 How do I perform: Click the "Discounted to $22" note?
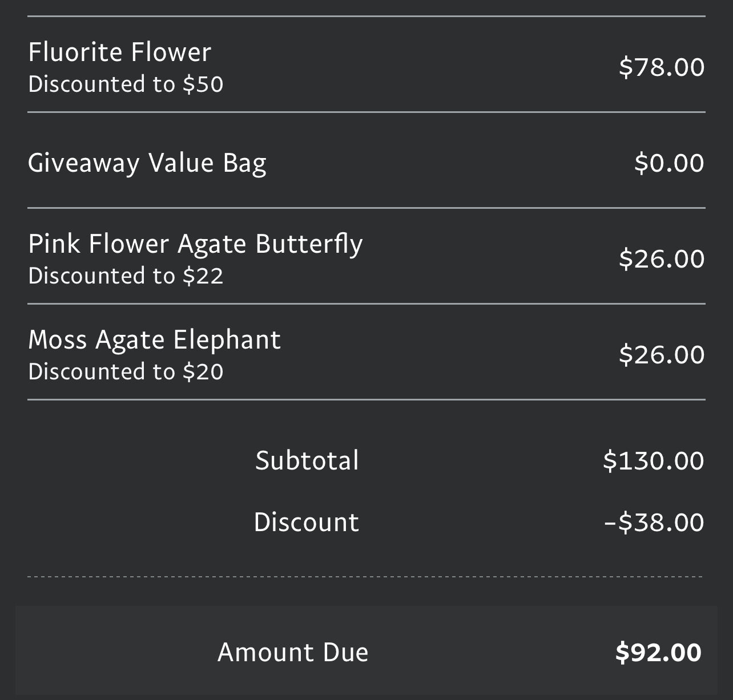tap(126, 276)
